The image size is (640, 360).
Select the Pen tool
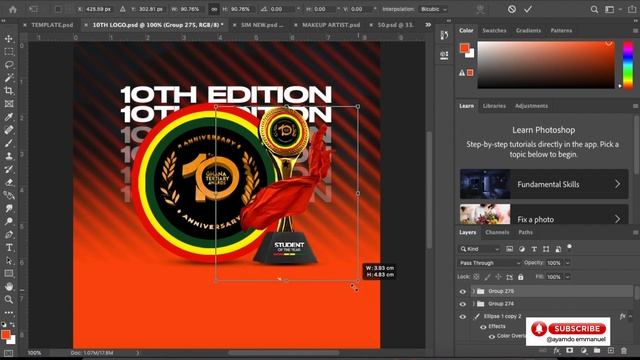tap(9, 234)
